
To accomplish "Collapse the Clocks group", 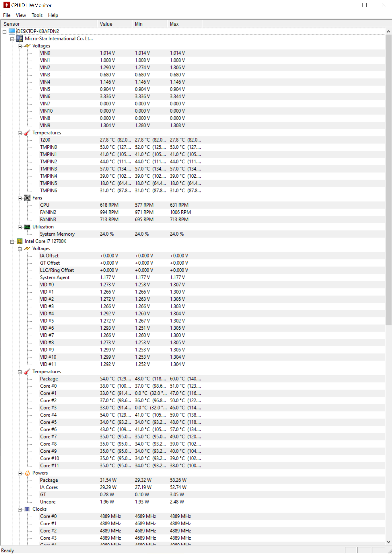I will [20, 510].
